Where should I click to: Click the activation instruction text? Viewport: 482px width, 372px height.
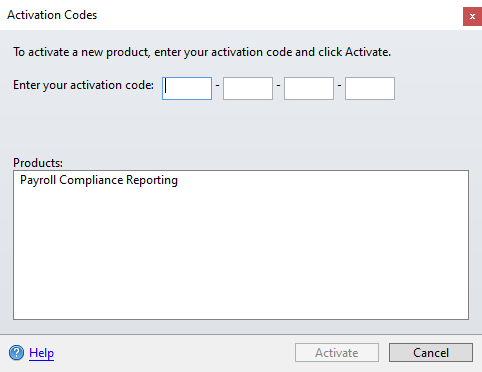click(x=202, y=52)
